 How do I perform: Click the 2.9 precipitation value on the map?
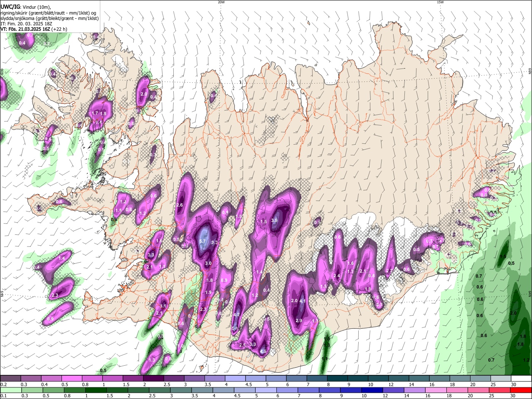[x=299, y=320]
